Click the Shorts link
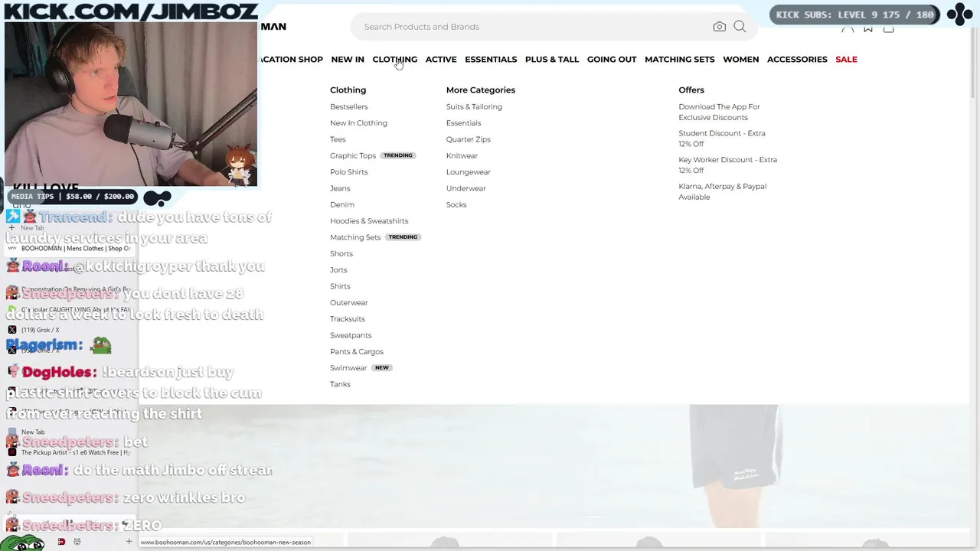 [341, 253]
